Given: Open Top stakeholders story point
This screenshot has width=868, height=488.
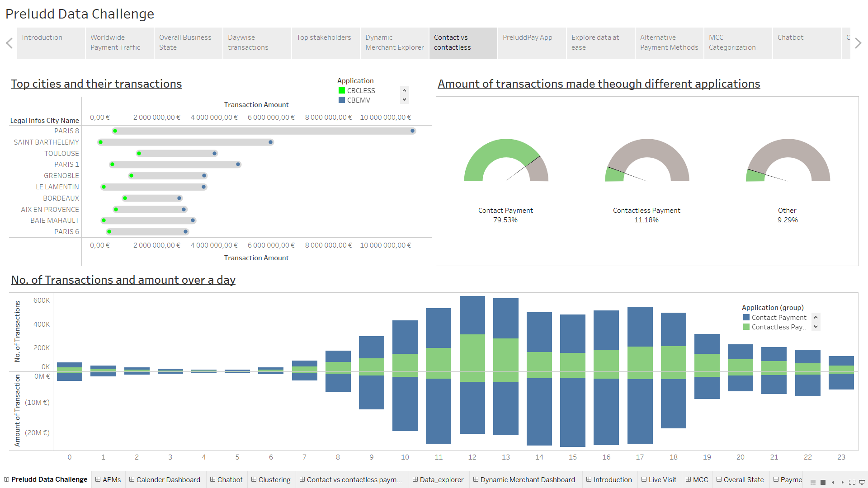Looking at the screenshot, I should tap(325, 43).
